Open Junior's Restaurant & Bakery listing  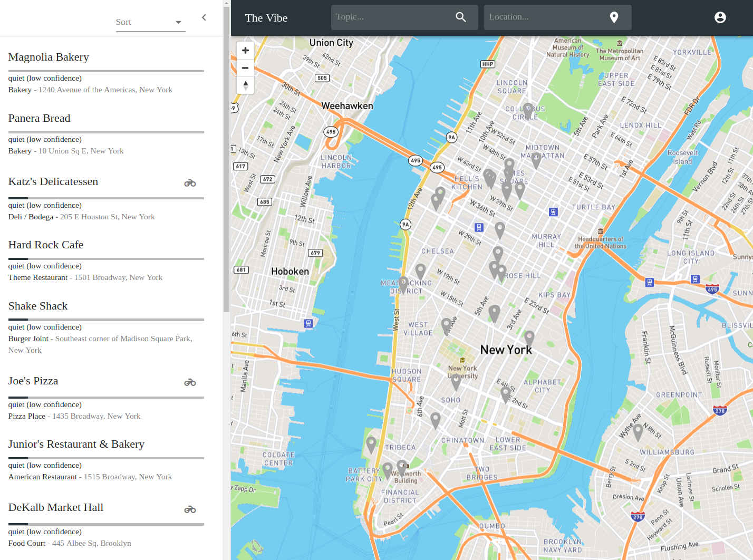coord(76,444)
